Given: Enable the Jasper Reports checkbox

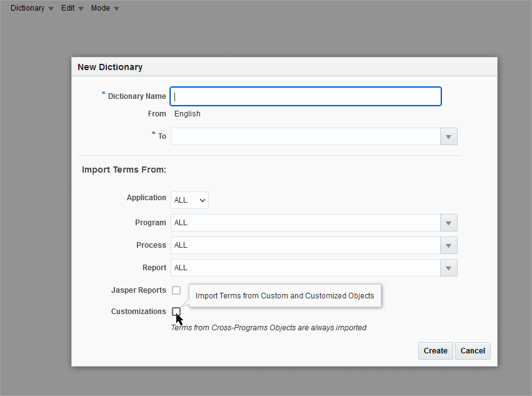Looking at the screenshot, I should [176, 290].
